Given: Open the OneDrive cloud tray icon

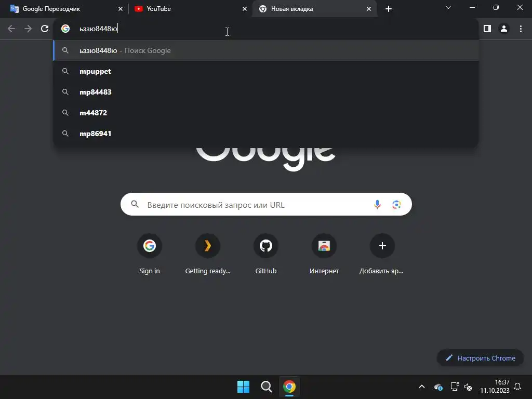Looking at the screenshot, I should (438, 387).
